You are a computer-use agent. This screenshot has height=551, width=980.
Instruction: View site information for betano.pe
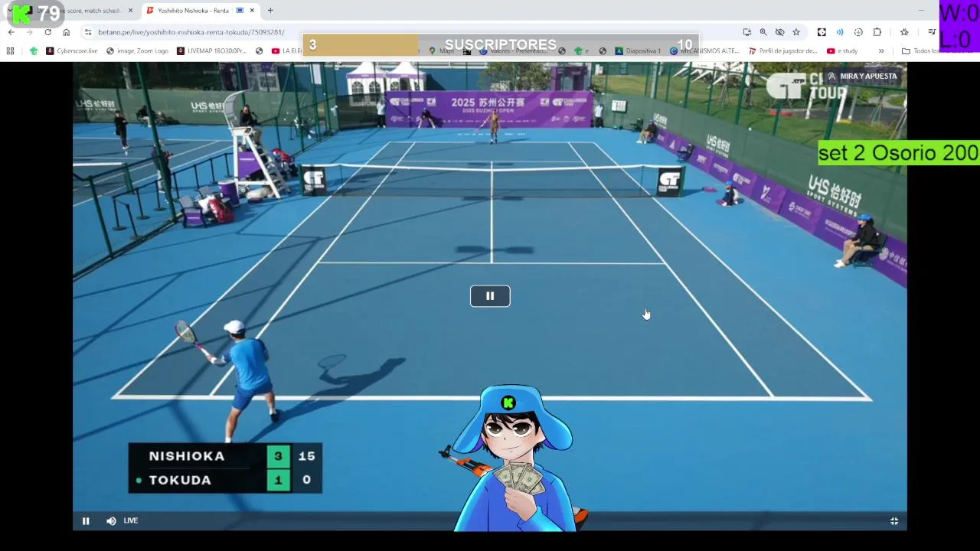coord(88,32)
